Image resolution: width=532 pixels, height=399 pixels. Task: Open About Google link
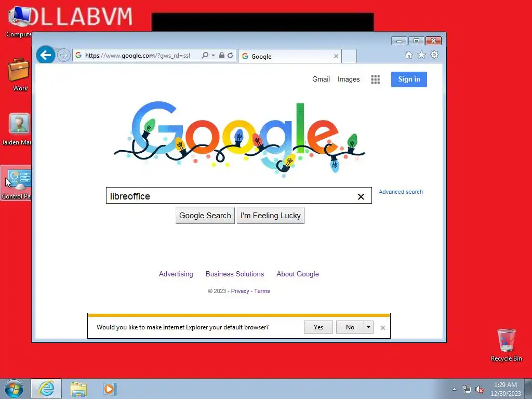(x=298, y=274)
